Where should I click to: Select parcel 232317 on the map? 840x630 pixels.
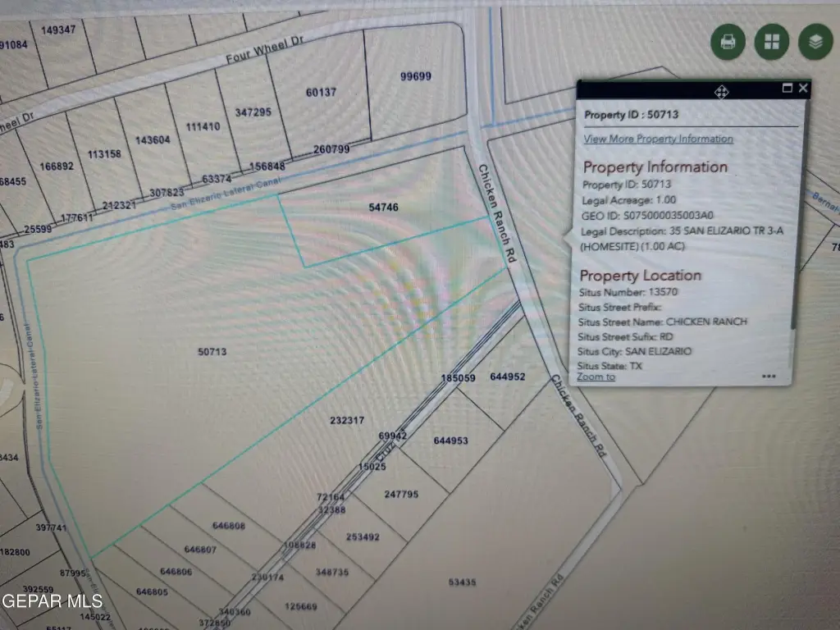[x=347, y=421]
